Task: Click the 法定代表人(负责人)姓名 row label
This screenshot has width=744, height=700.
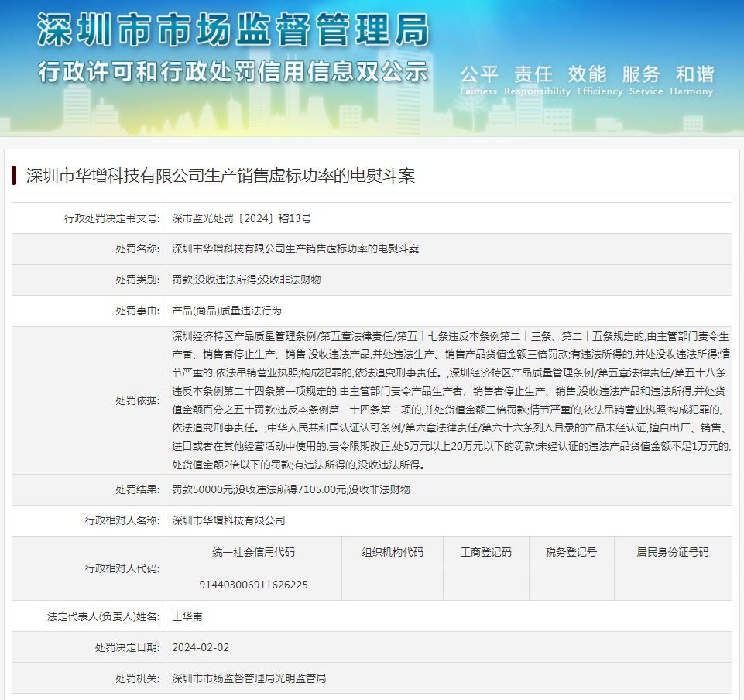Action: pyautogui.click(x=104, y=616)
